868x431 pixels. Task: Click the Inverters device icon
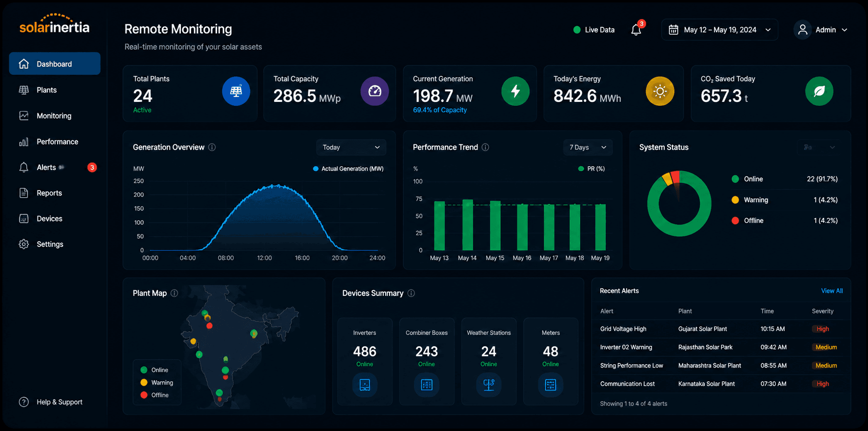pos(365,385)
